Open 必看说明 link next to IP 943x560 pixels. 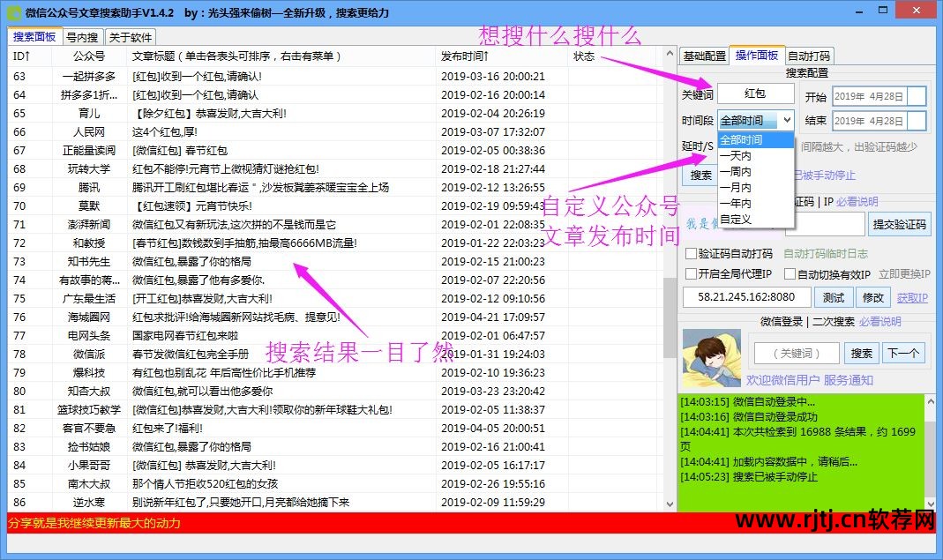(x=857, y=201)
